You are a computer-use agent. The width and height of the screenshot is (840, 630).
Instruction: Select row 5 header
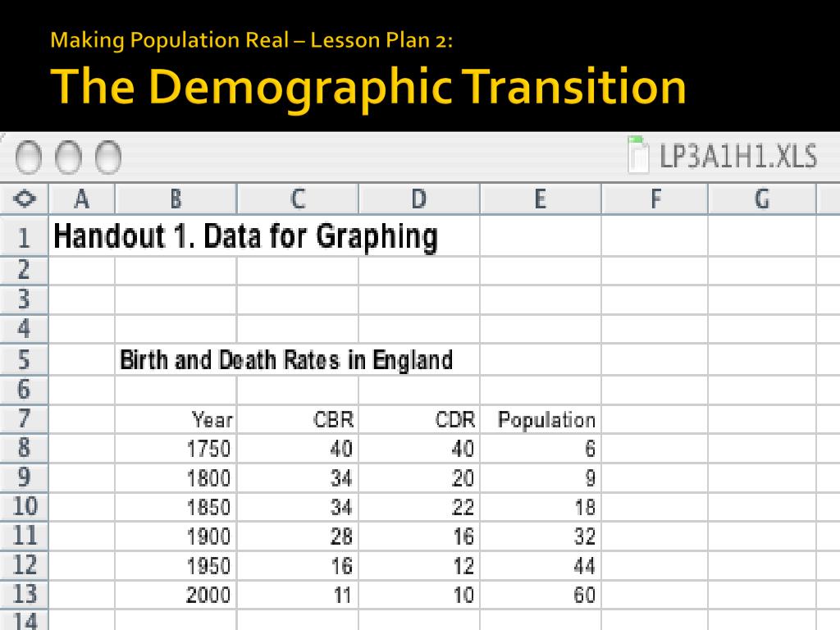pyautogui.click(x=24, y=359)
